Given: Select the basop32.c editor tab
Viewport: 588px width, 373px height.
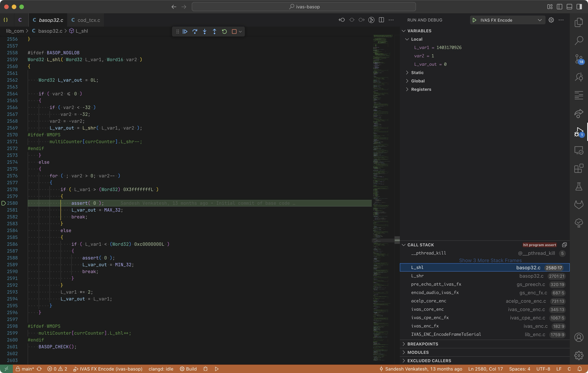Looking at the screenshot, I should tap(51, 20).
